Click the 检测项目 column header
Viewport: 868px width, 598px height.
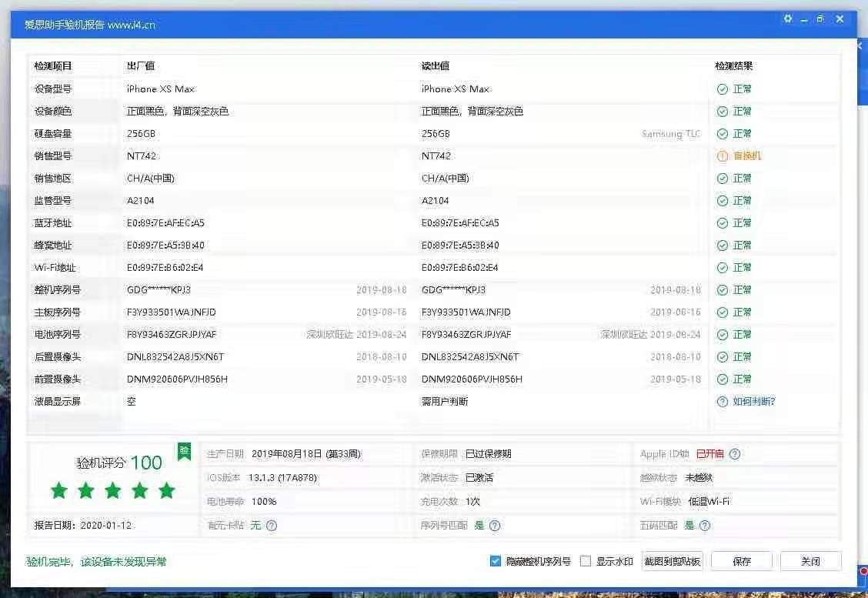pyautogui.click(x=53, y=66)
